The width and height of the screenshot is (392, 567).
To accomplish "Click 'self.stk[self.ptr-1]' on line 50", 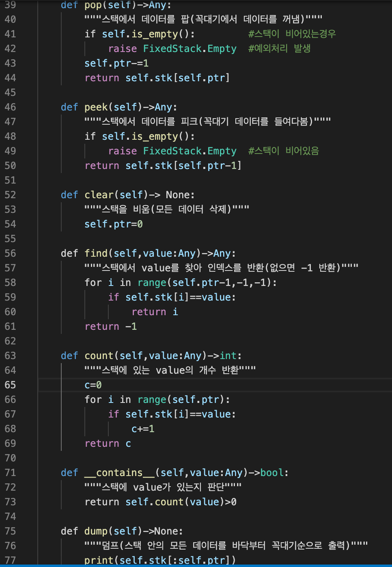I will [183, 166].
